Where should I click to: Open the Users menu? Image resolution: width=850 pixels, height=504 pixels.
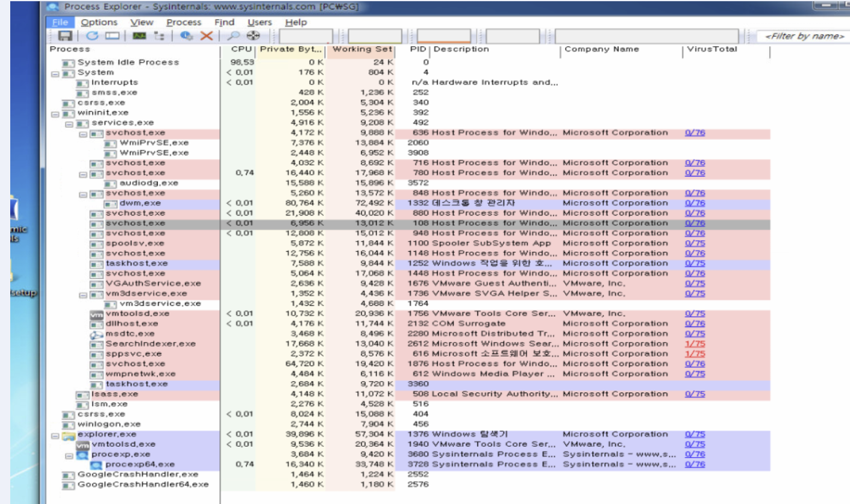tap(260, 22)
